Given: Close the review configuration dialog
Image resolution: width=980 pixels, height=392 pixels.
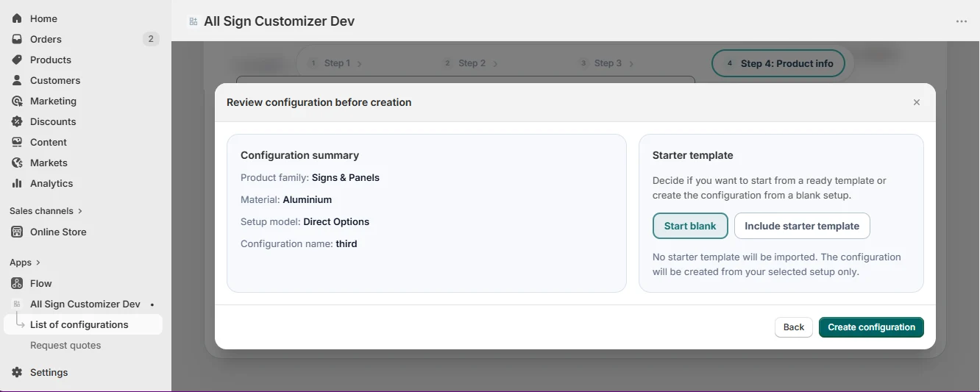Looking at the screenshot, I should click(x=917, y=102).
